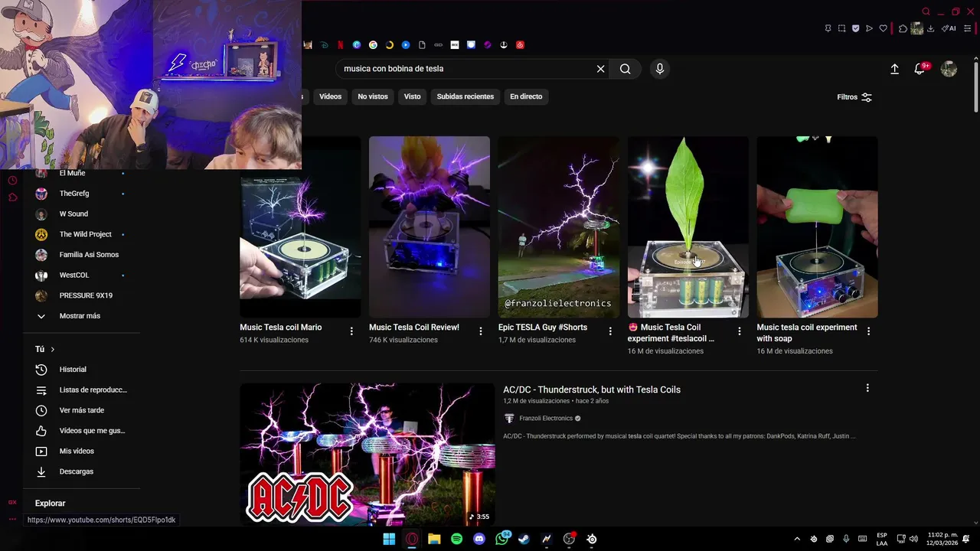This screenshot has width=980, height=551.
Task: Open the Filtros button
Action: pyautogui.click(x=854, y=97)
